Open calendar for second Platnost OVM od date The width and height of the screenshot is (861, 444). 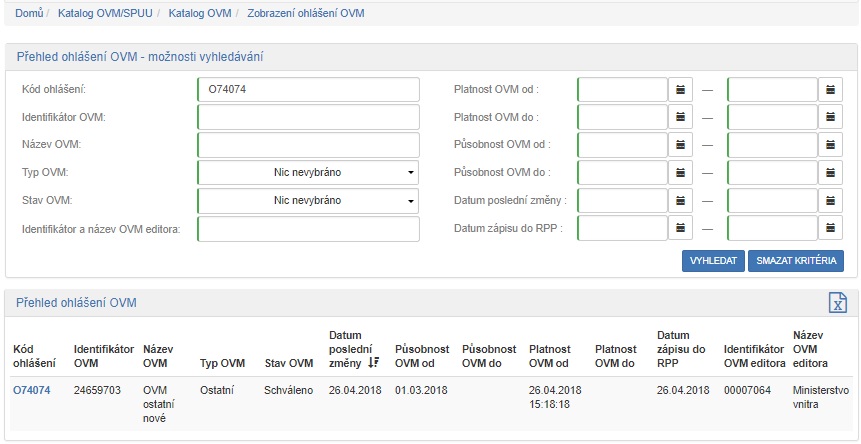point(831,90)
